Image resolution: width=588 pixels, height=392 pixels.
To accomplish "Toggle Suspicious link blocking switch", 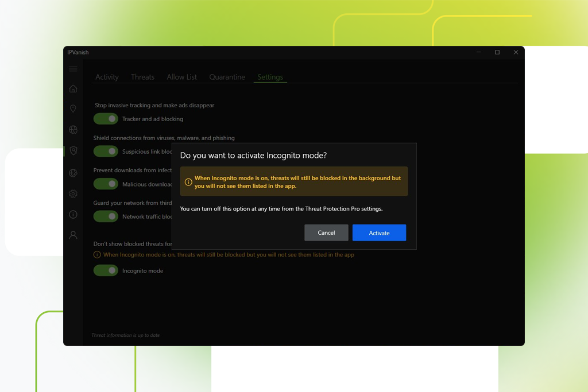I will [x=106, y=152].
